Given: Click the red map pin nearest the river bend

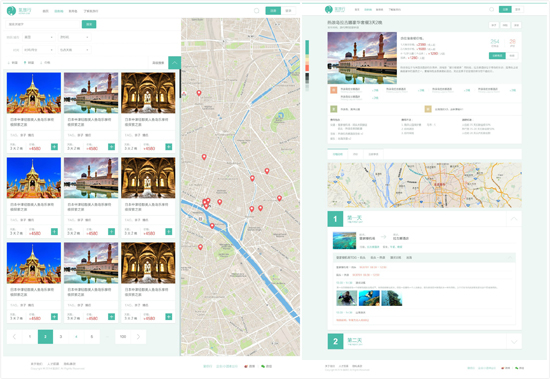Looking at the screenshot, I should [x=212, y=226].
